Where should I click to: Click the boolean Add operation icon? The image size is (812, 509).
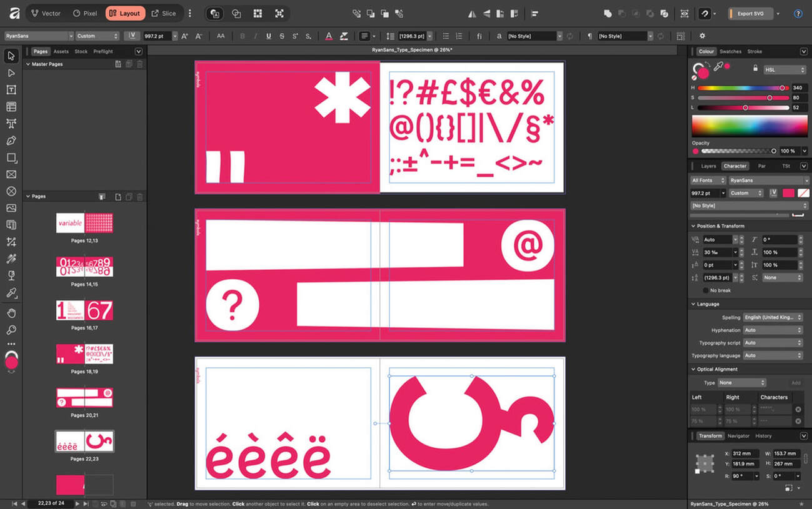click(x=608, y=13)
